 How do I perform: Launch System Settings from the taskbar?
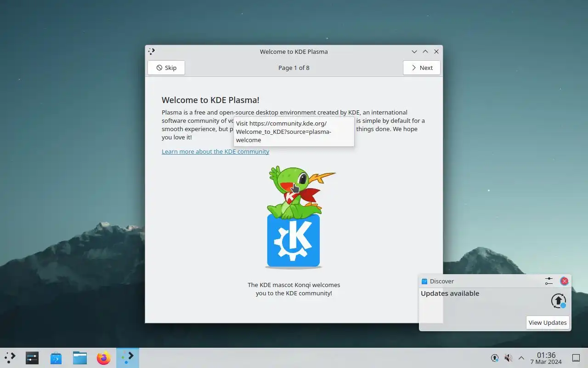click(32, 358)
